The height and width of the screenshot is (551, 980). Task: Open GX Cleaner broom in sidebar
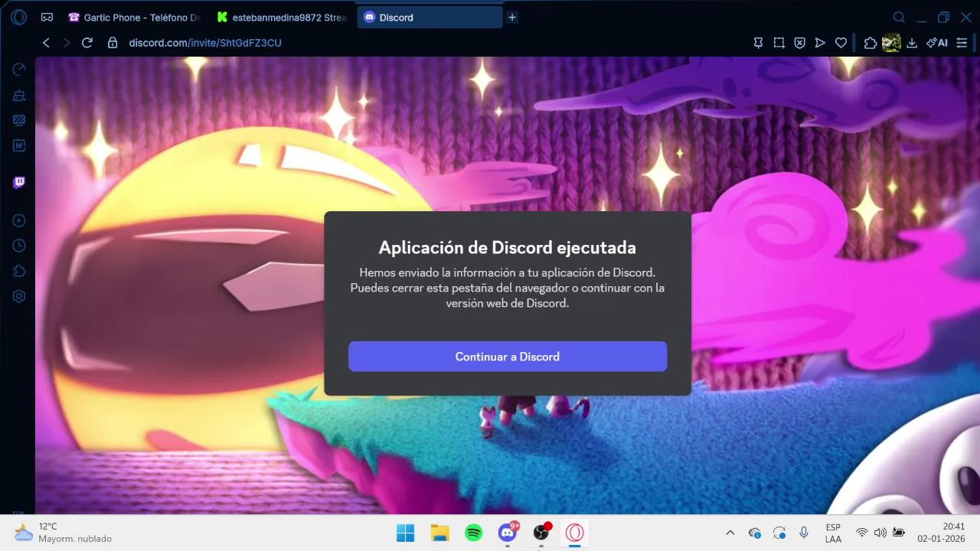(19, 96)
